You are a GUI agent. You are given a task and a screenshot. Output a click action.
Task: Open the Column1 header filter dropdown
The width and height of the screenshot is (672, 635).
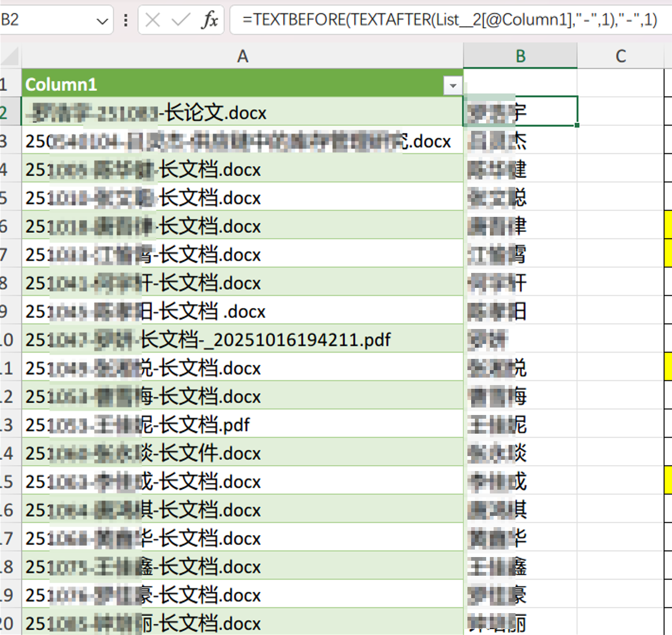coord(452,85)
